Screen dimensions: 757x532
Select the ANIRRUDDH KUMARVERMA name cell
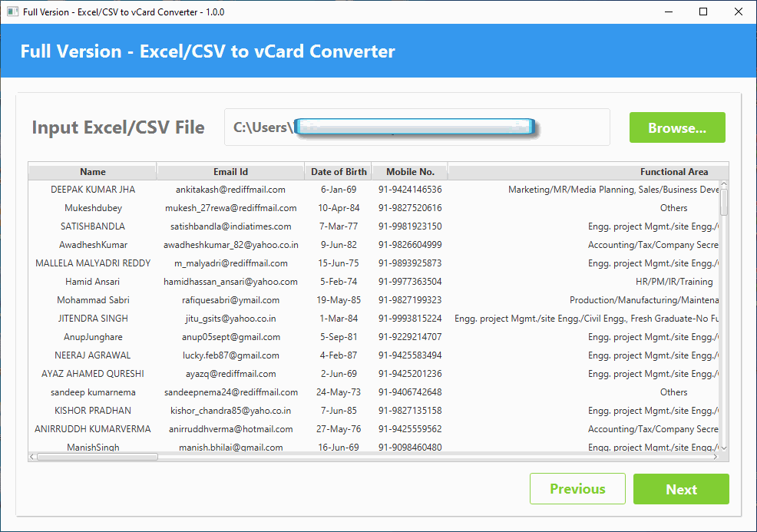click(x=93, y=428)
